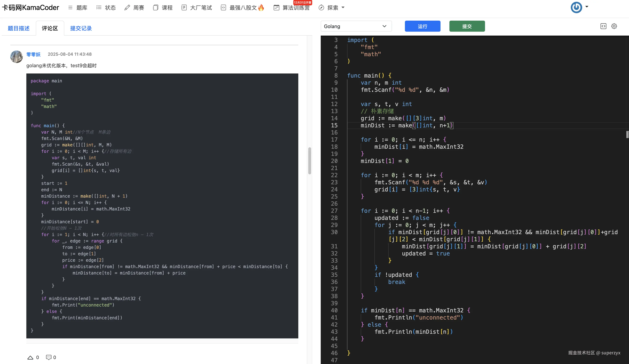
Task: Open the Golang language dropdown
Action: 356,26
